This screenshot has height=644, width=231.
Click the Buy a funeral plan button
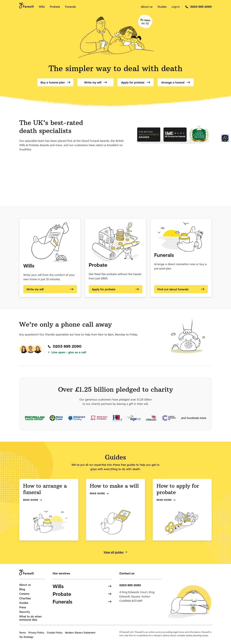coord(55,82)
